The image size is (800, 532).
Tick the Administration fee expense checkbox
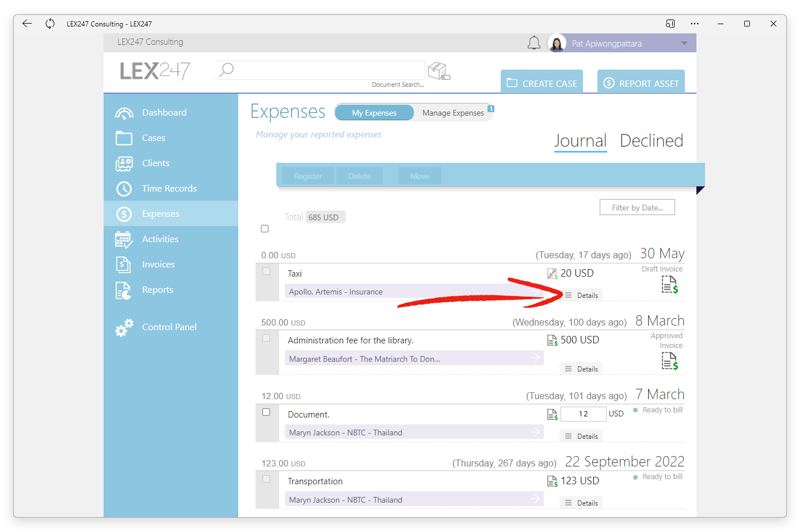coord(266,338)
